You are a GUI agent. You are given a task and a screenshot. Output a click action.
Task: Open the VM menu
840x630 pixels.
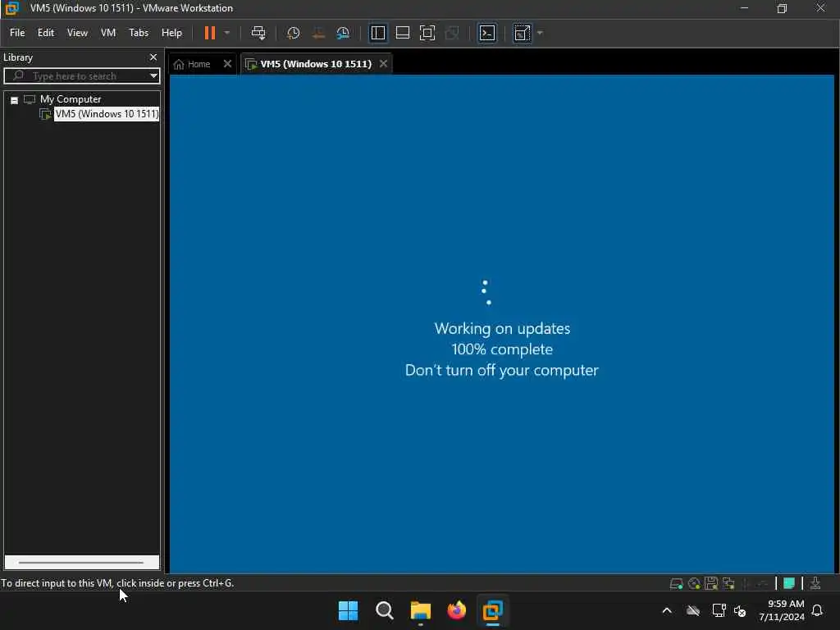pos(108,33)
